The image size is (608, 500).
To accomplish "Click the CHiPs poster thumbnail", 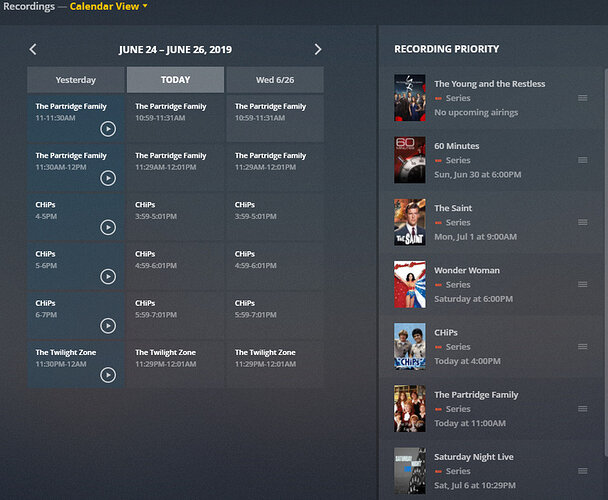I will 410,346.
